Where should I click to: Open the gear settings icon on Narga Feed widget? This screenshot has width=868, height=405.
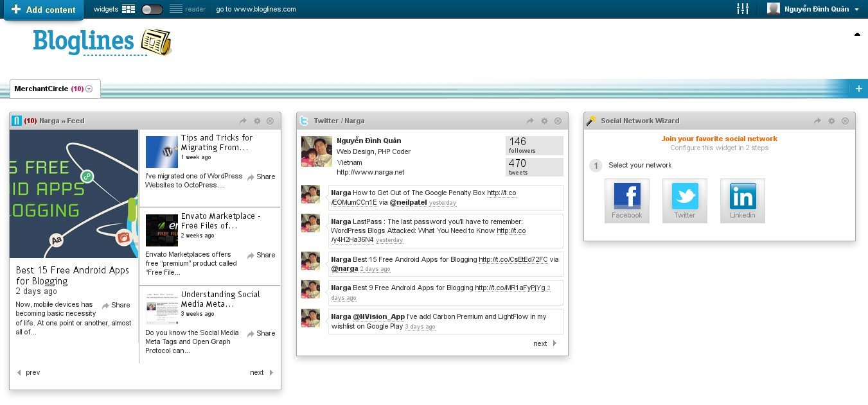(x=256, y=120)
